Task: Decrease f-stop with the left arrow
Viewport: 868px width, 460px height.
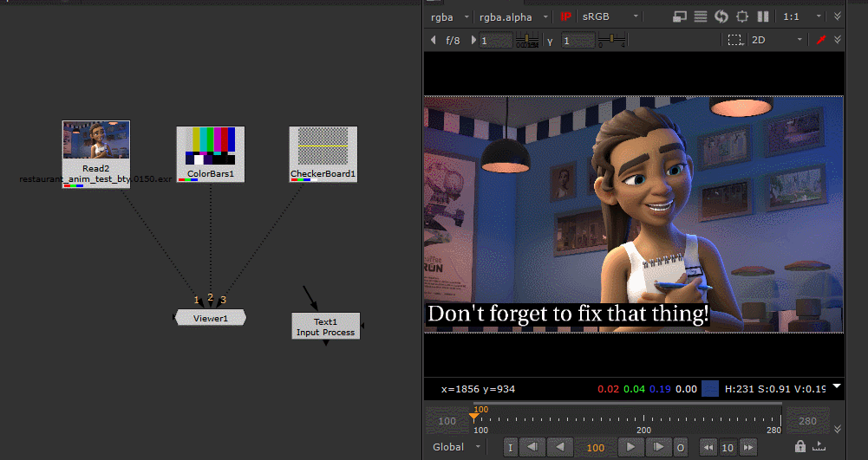Action: point(434,40)
